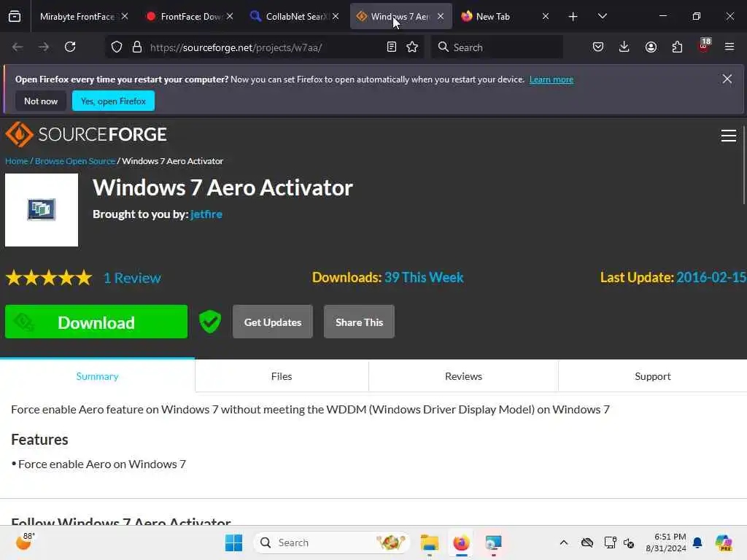Open File Explorer from taskbar
Viewport: 747px width, 560px height.
tap(429, 542)
